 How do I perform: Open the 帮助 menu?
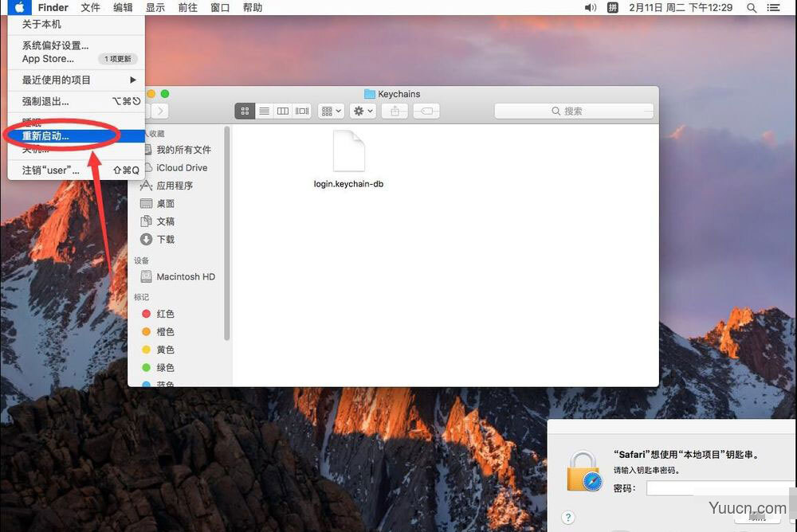[253, 7]
